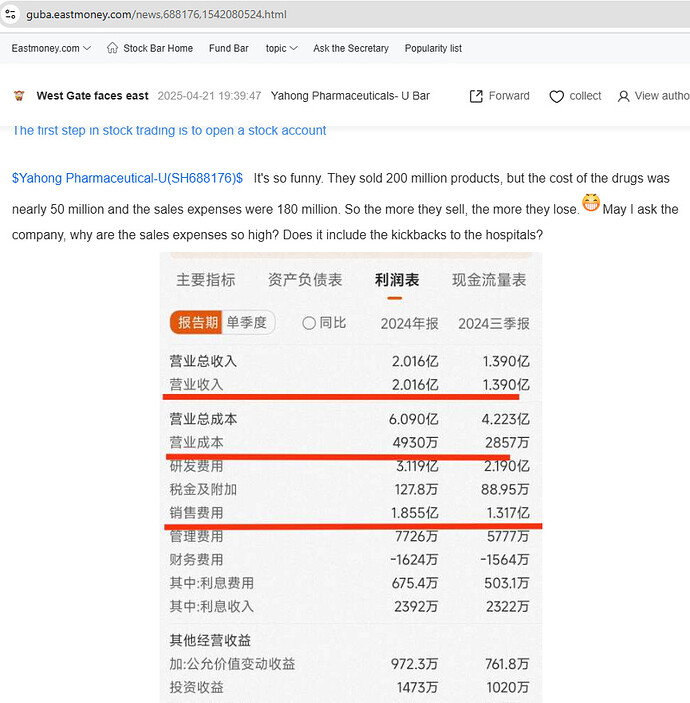This screenshot has width=690, height=703.
Task: Select the 利润表 tab in image
Action: coord(397,280)
